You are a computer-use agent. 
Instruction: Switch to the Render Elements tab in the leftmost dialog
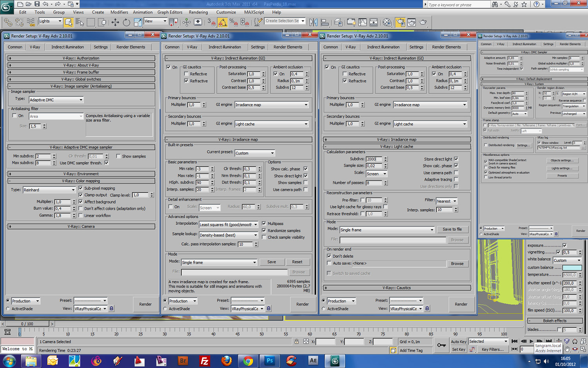tap(131, 47)
